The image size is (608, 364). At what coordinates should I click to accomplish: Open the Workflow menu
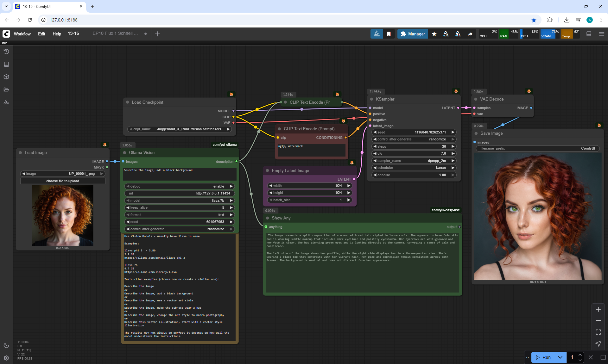(x=22, y=34)
